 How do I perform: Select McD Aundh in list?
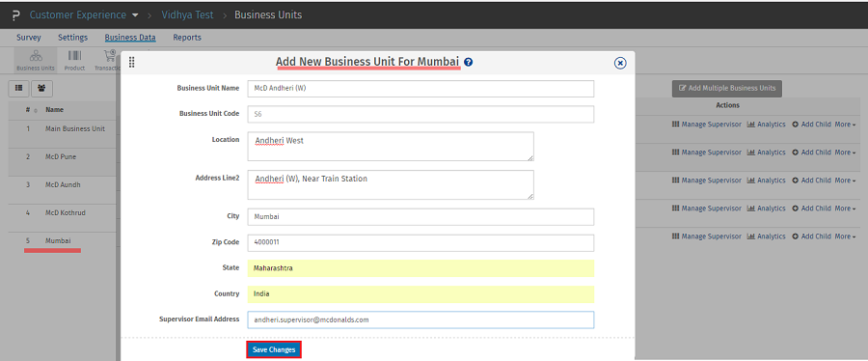coord(63,184)
